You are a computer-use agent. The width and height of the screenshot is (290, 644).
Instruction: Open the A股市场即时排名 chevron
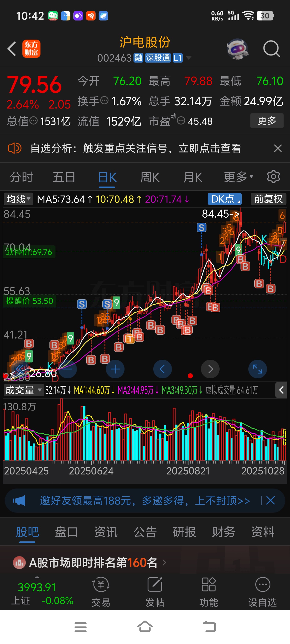point(164,563)
